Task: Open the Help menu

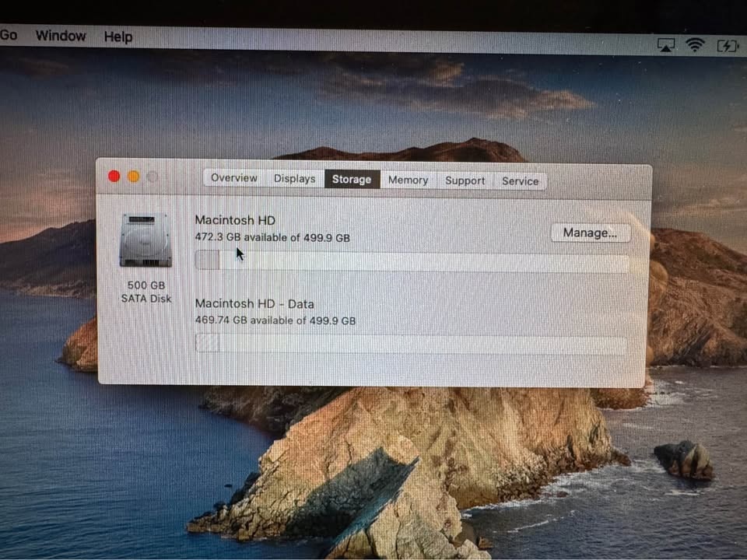Action: tap(117, 37)
